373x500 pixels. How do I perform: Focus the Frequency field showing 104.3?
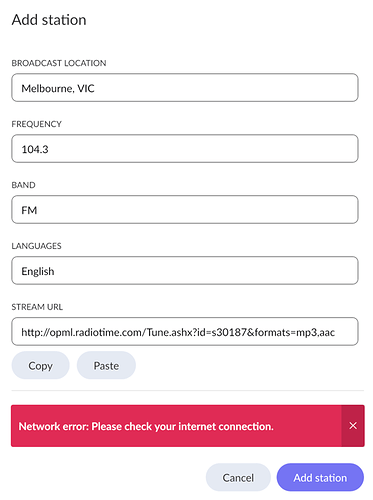pos(185,149)
